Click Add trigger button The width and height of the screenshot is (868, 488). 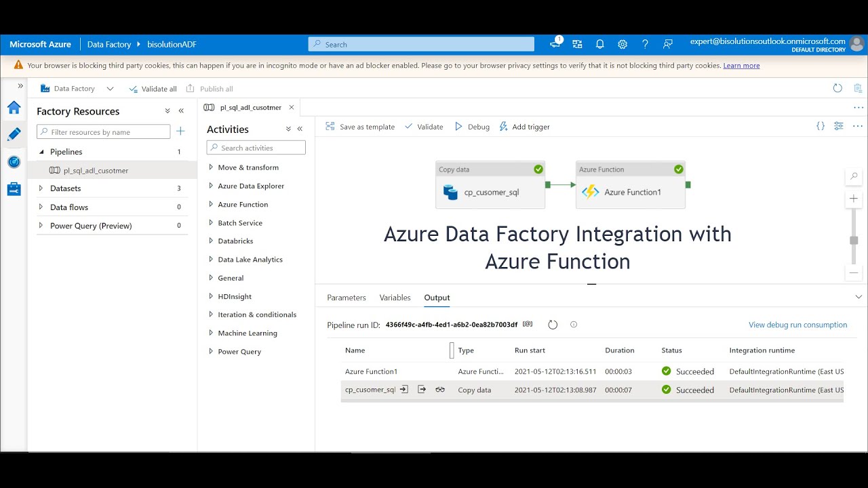[x=524, y=127]
